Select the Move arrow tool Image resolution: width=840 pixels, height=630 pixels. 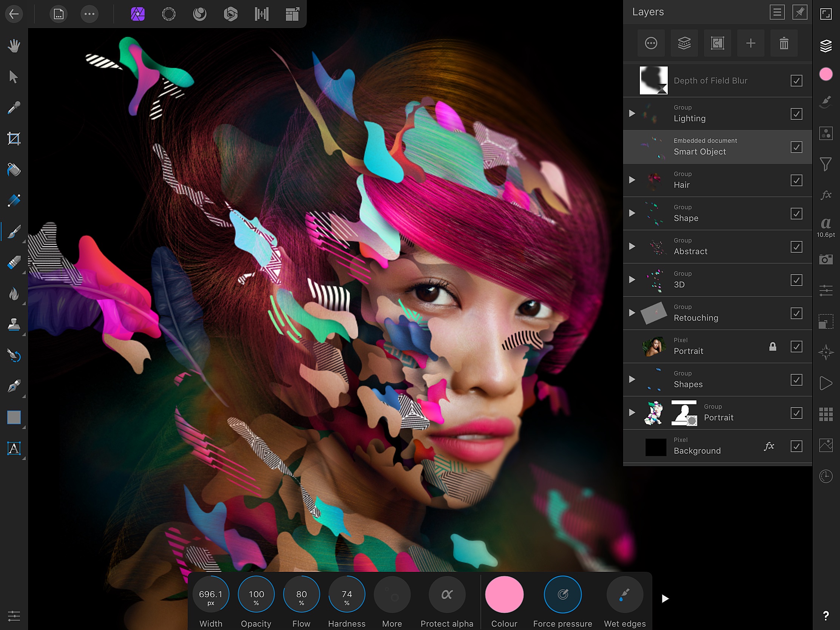(x=14, y=77)
